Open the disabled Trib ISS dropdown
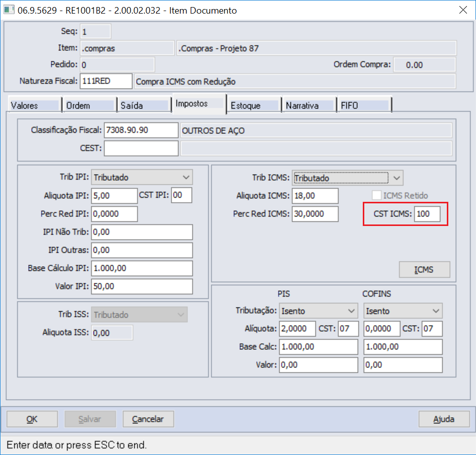The height and width of the screenshot is (455, 476). click(139, 315)
